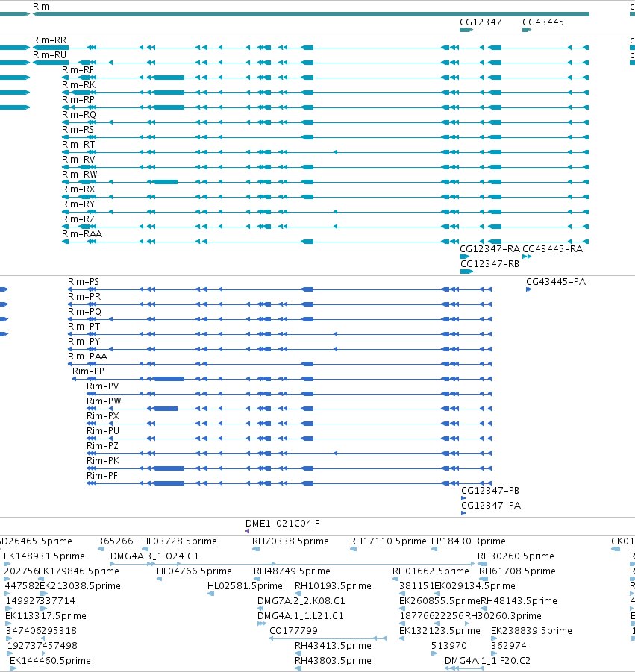
Task: Click the EK148931.5prime EST label
Action: point(44,556)
